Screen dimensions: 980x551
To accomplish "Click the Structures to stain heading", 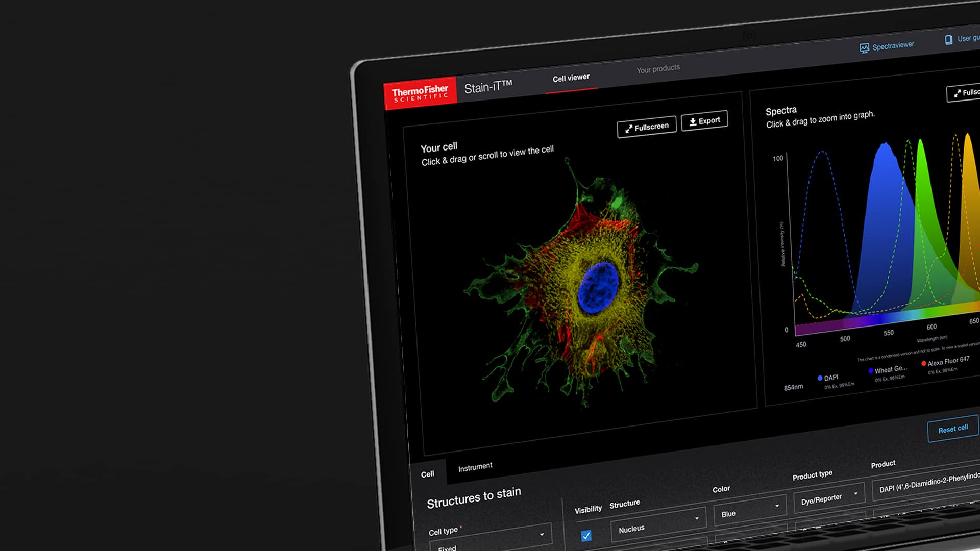I will click(474, 497).
